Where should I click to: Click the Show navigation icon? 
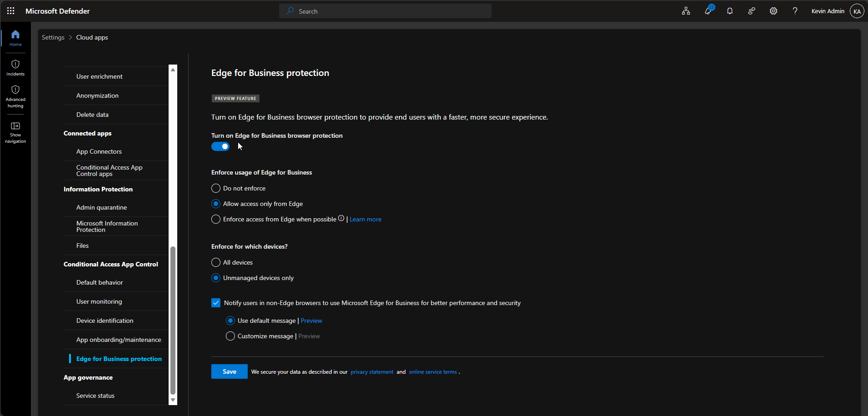(x=15, y=132)
